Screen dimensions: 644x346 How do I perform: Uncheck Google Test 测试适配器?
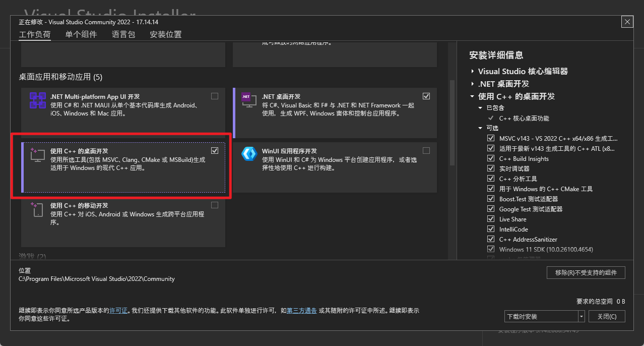tap(491, 209)
